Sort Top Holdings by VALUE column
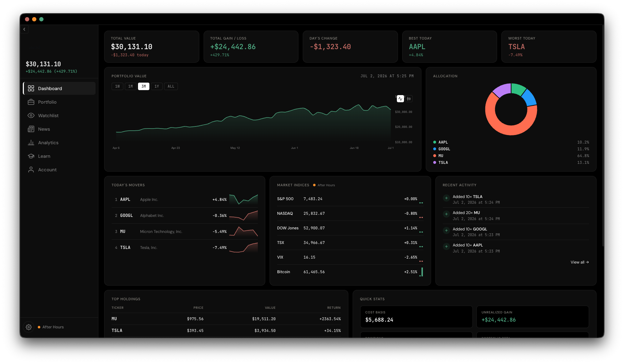The height and width of the screenshot is (364, 624). [x=270, y=308]
